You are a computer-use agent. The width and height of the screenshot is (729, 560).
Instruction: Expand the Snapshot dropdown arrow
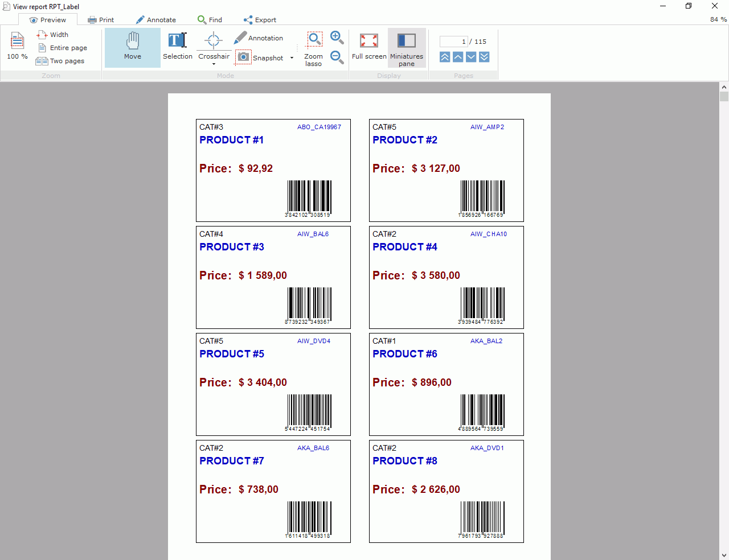click(x=292, y=57)
